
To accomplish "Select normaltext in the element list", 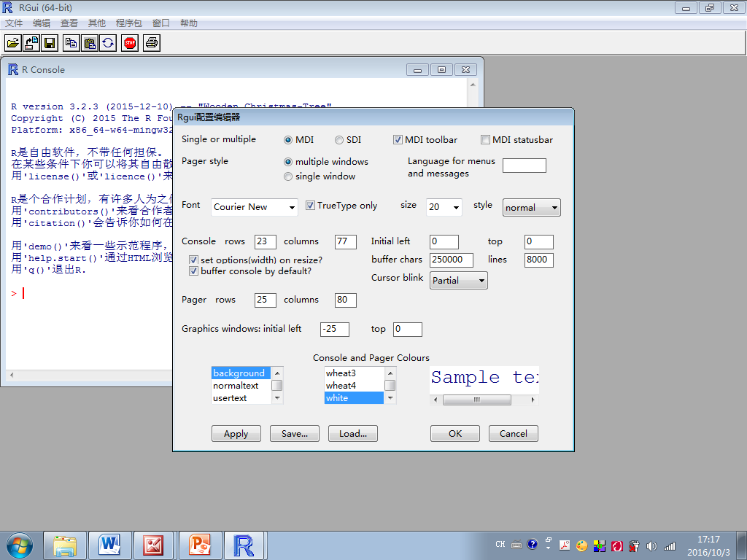I will [x=241, y=385].
